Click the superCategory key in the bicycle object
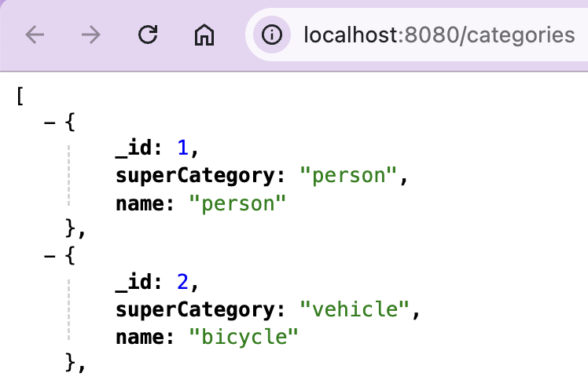Image resolution: width=588 pixels, height=380 pixels. (196, 309)
